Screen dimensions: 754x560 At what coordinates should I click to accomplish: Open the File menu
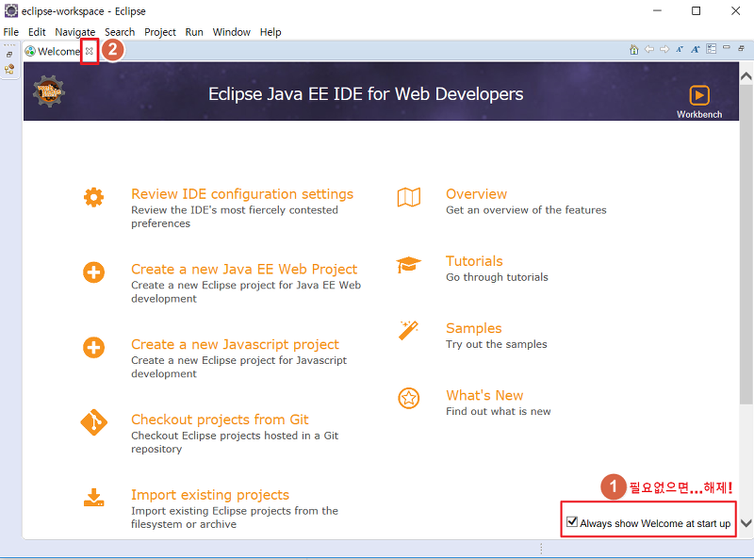(x=11, y=32)
